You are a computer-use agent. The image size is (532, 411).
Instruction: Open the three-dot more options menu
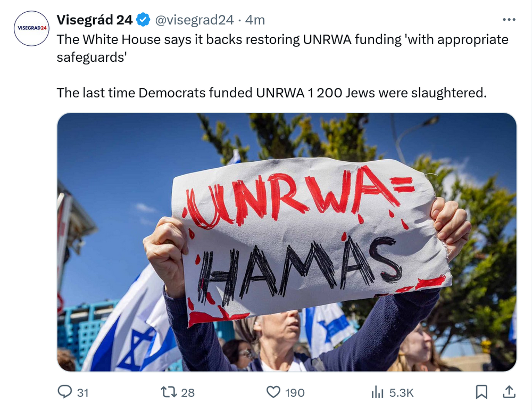[x=509, y=20]
